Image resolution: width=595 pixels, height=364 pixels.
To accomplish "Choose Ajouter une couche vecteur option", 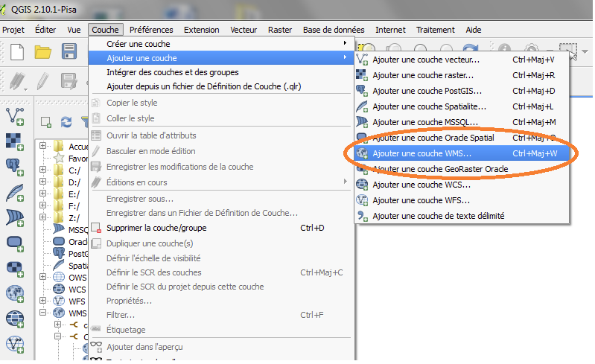I will [x=426, y=60].
